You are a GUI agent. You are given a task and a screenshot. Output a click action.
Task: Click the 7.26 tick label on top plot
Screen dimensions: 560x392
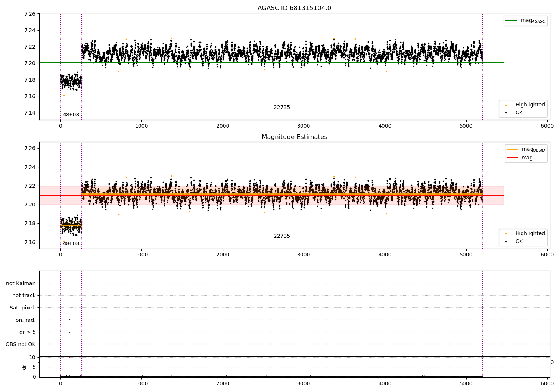point(29,14)
